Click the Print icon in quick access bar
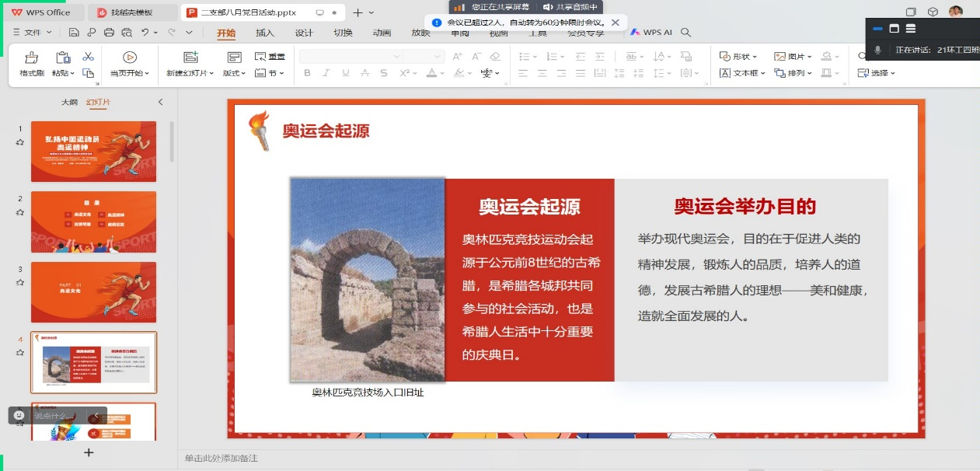 110,33
